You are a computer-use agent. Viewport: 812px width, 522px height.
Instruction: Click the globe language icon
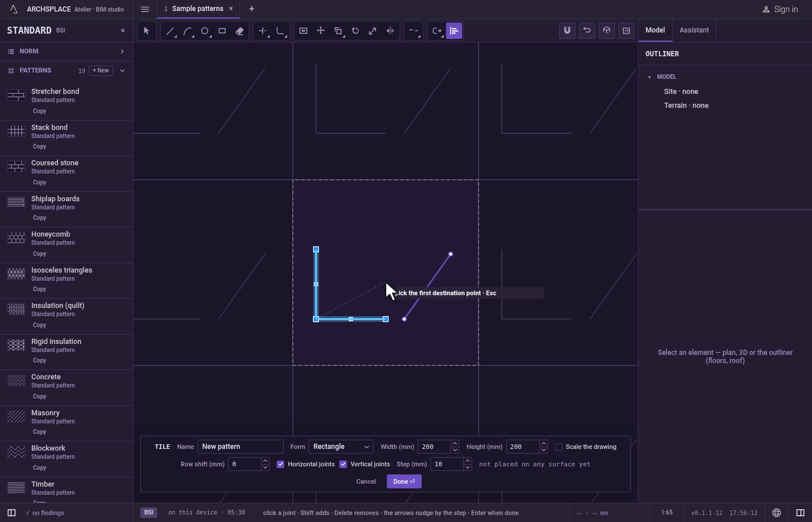(x=777, y=513)
